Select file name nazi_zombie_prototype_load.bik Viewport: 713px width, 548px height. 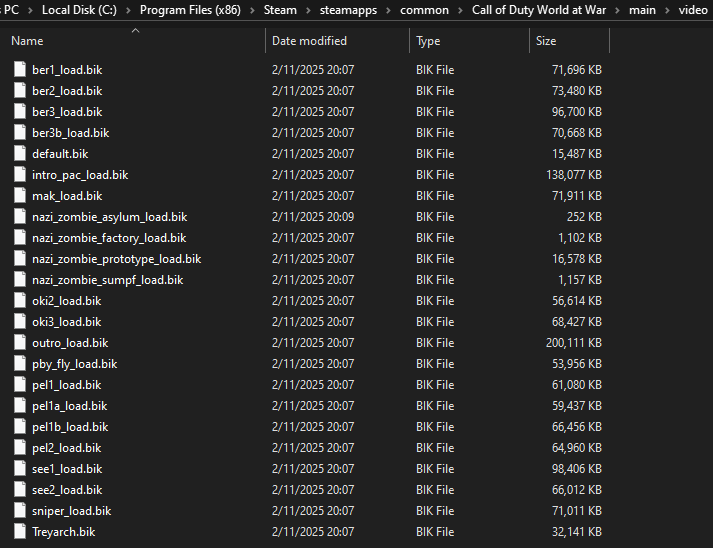click(116, 259)
